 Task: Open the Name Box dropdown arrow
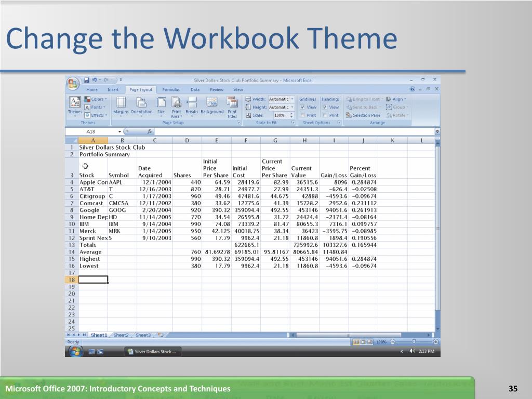tap(120, 131)
